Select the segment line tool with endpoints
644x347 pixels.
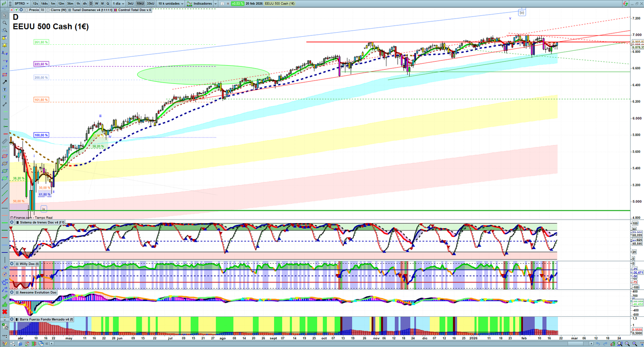pos(4,104)
